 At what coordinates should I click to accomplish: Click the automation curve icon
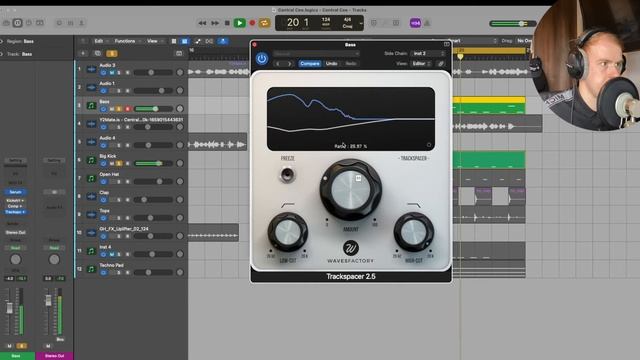coord(198,41)
